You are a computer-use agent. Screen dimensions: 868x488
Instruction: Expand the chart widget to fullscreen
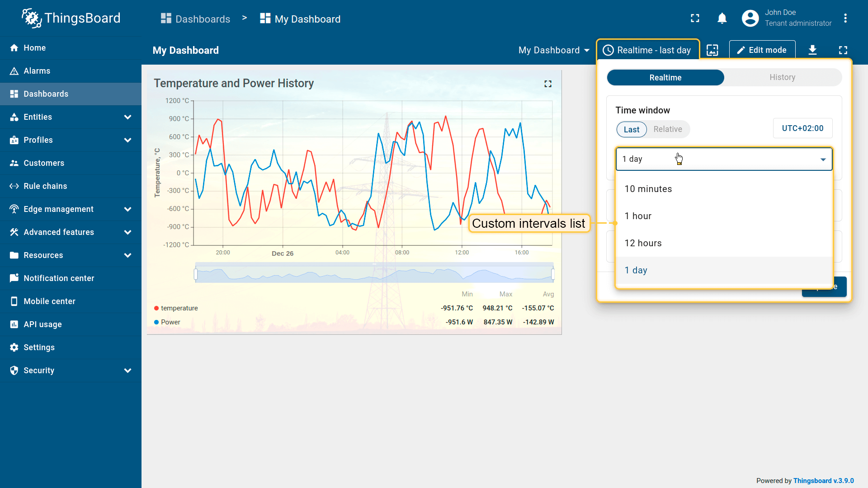coord(548,84)
